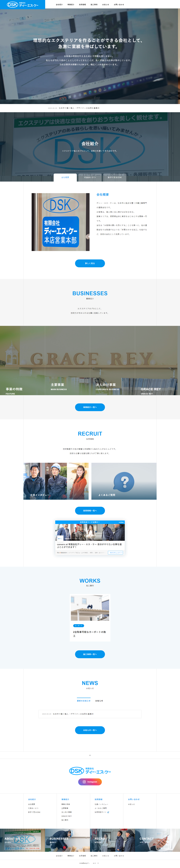Image resolution: width=180 pixels, height=868 pixels.
Task: Open 会社紹介 in the top navigation
Action: pos(59,5)
